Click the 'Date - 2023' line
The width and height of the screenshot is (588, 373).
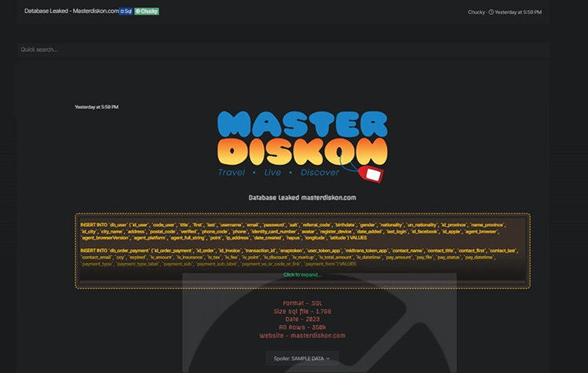[302, 320]
